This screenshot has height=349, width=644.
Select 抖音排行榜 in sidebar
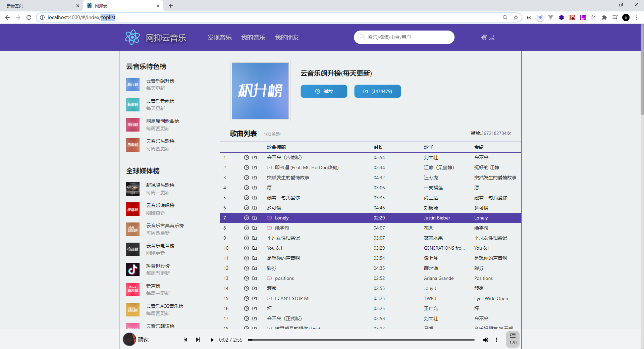158,266
